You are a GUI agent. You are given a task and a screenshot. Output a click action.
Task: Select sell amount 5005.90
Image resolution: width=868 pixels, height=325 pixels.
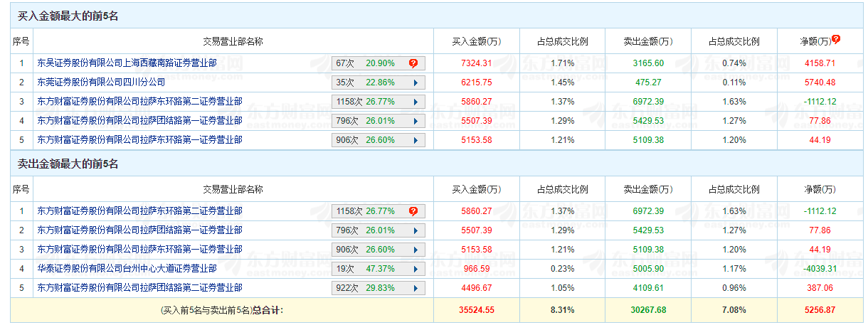[x=647, y=269]
